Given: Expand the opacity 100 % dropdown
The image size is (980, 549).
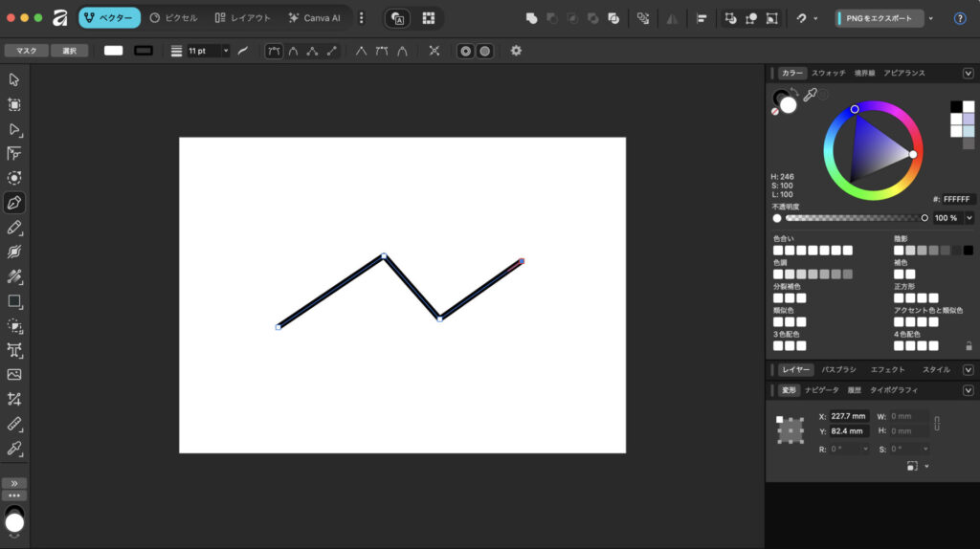Looking at the screenshot, I should click(969, 218).
